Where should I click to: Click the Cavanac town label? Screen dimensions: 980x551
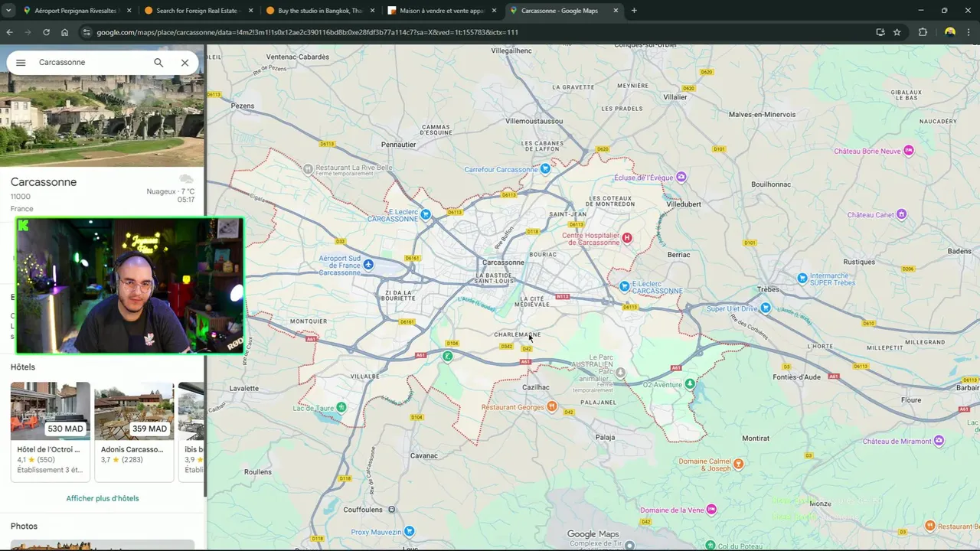pyautogui.click(x=424, y=455)
